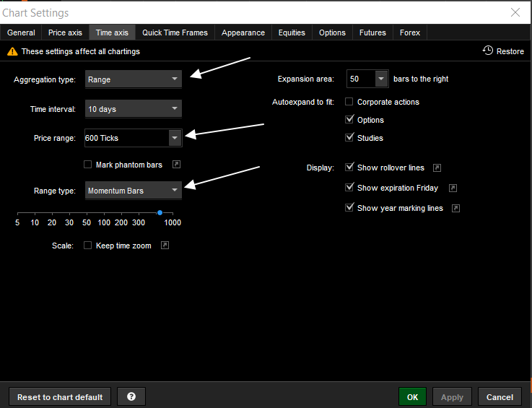The width and height of the screenshot is (532, 408).
Task: Select the Time axis tab
Action: click(112, 32)
